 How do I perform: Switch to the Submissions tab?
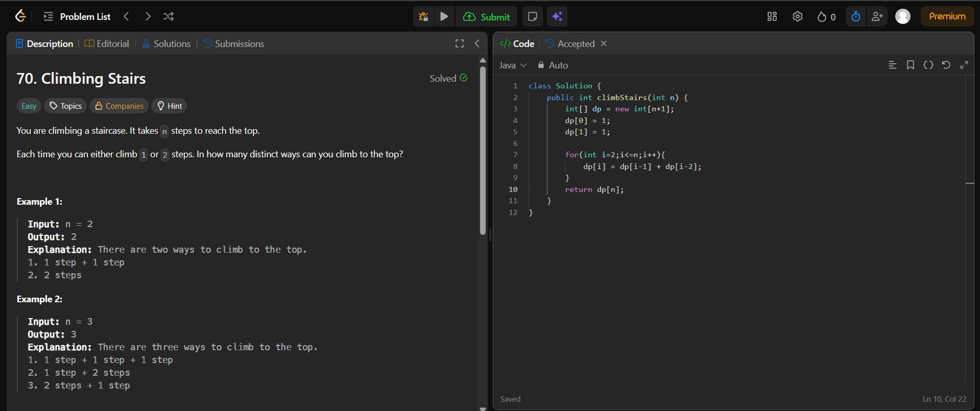(234, 43)
